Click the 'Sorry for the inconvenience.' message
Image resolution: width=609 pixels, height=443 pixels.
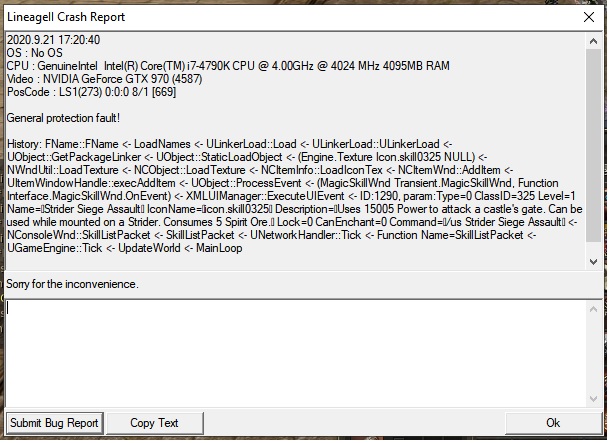click(72, 284)
